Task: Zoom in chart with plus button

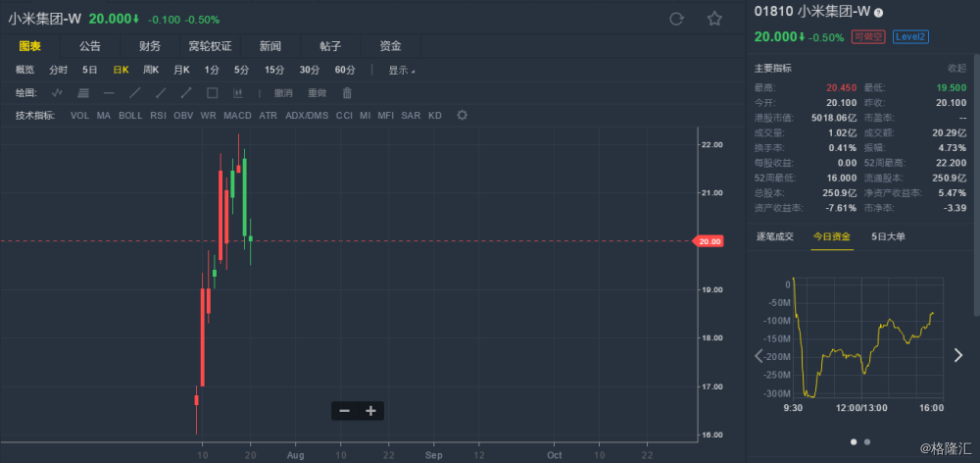Action: tap(370, 411)
